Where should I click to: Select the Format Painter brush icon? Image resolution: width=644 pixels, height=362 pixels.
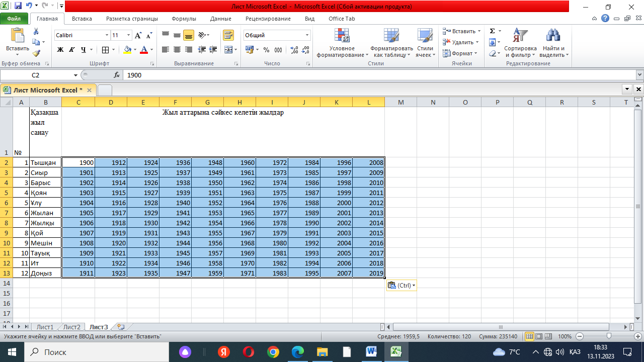pyautogui.click(x=36, y=53)
